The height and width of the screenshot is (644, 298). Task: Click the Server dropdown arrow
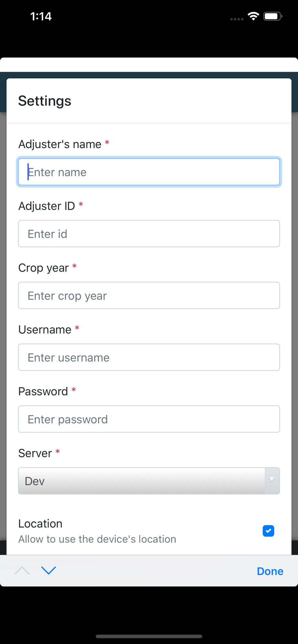[272, 481]
